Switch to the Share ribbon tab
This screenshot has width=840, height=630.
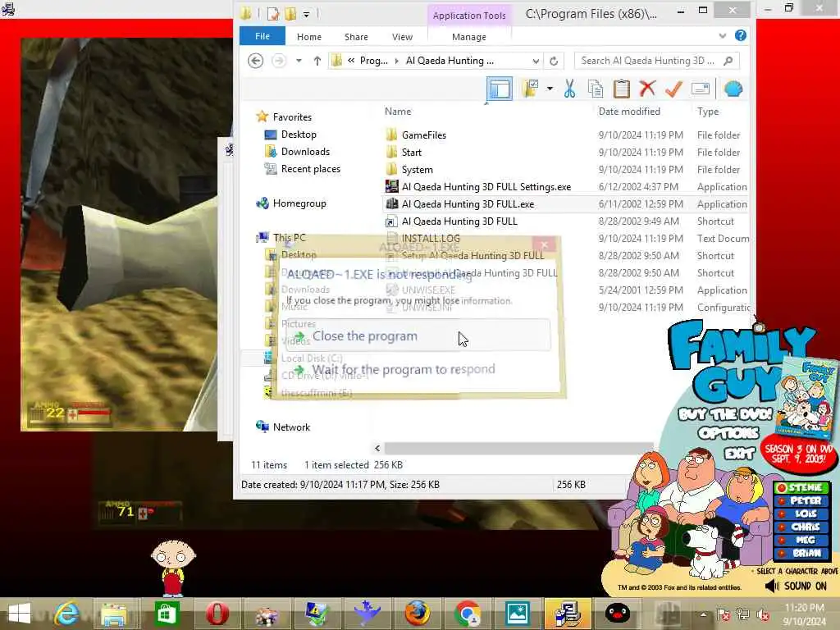click(356, 37)
